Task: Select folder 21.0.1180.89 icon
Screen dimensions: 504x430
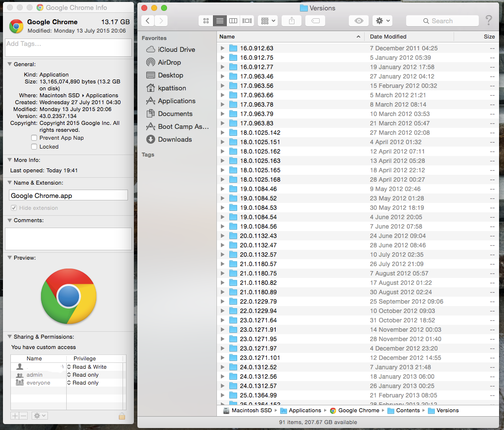Action: click(233, 292)
